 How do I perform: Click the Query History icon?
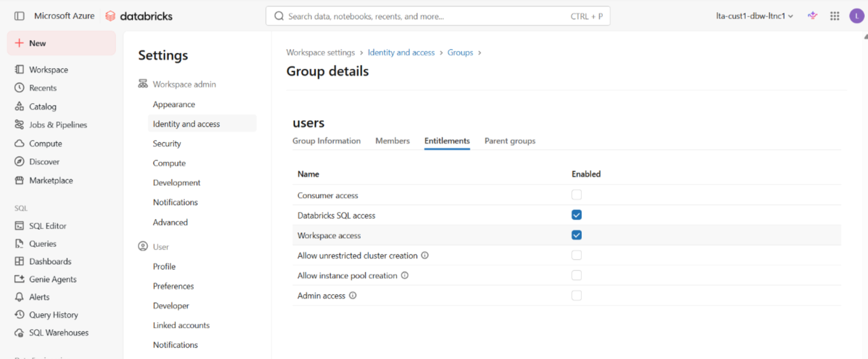pyautogui.click(x=19, y=314)
